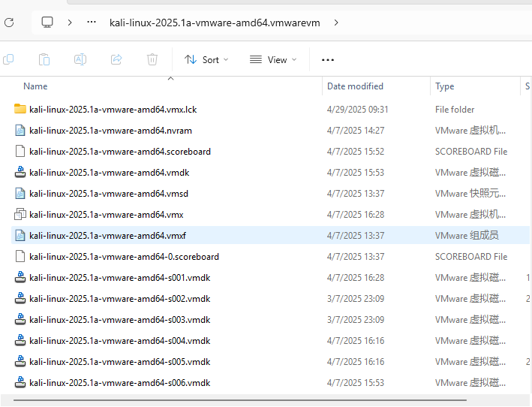Click date 4/29/2025 09:31
Screen dimensions: 532x407
pos(358,110)
